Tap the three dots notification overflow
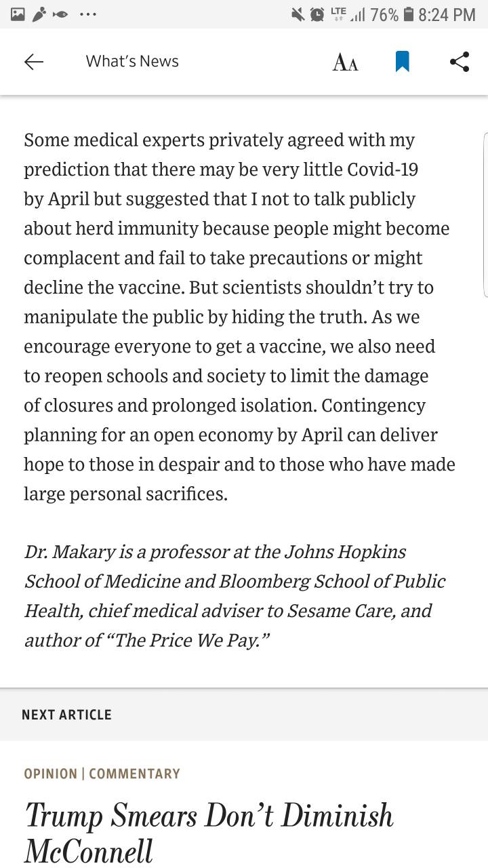Viewport: 488px width, 868px height. tap(87, 15)
